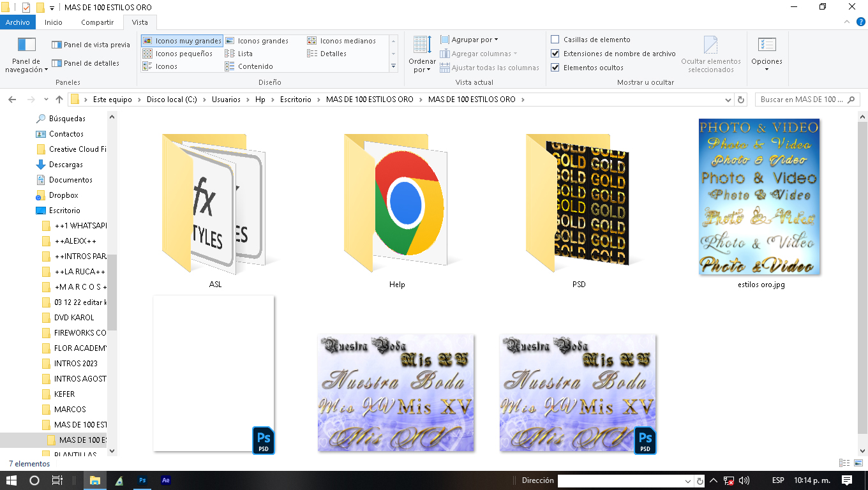Switch to Contenido layout

(249, 66)
